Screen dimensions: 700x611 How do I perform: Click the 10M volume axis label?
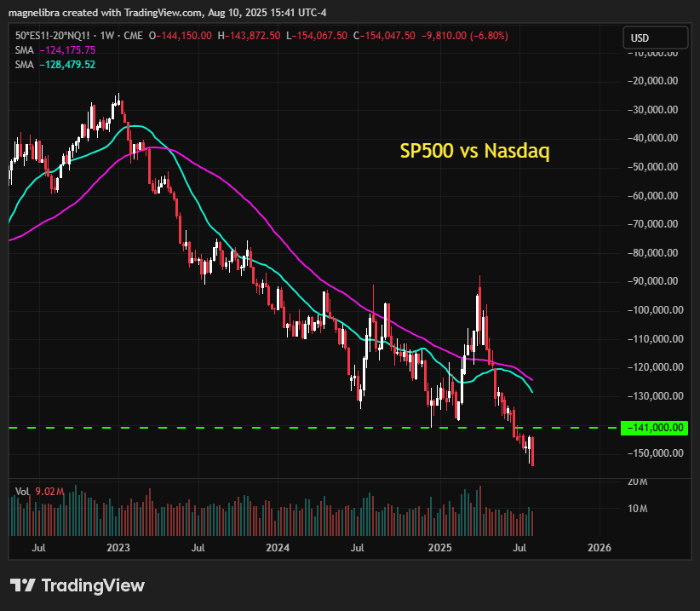638,509
